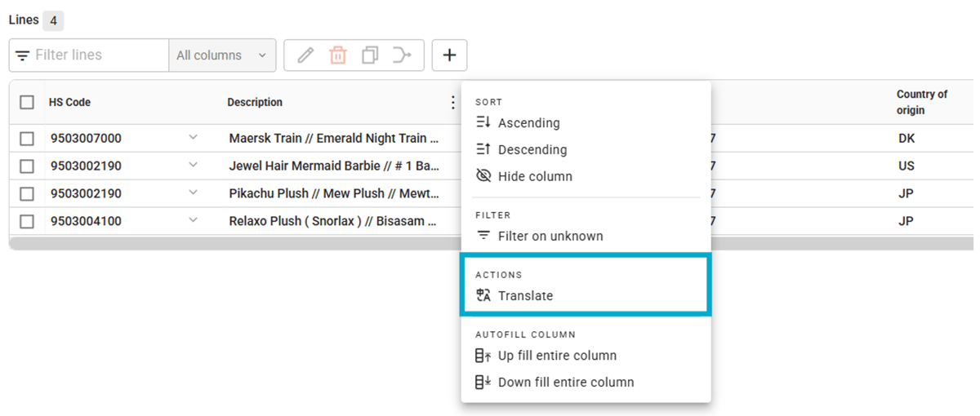Viewport: 980px width, 416px height.
Task: Add a new line with plus button
Action: click(x=449, y=55)
